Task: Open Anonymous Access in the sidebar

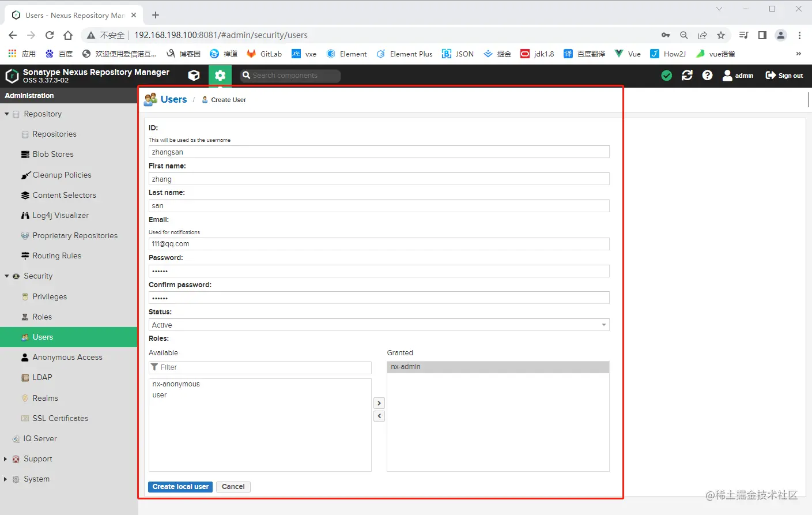Action: [x=67, y=358]
